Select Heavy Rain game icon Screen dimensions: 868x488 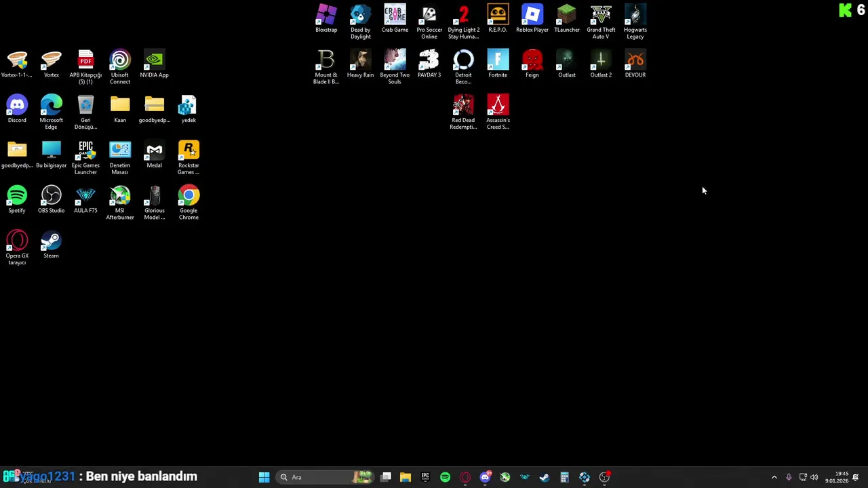tap(360, 64)
